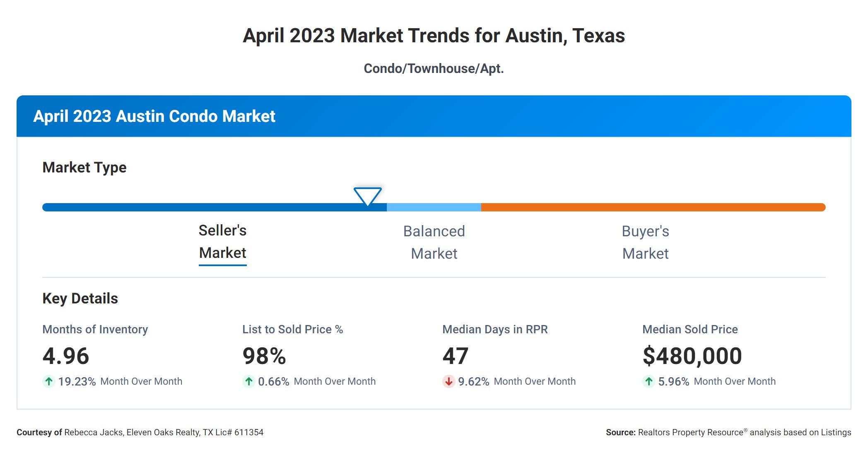Select the Balanced Market label

[434, 242]
